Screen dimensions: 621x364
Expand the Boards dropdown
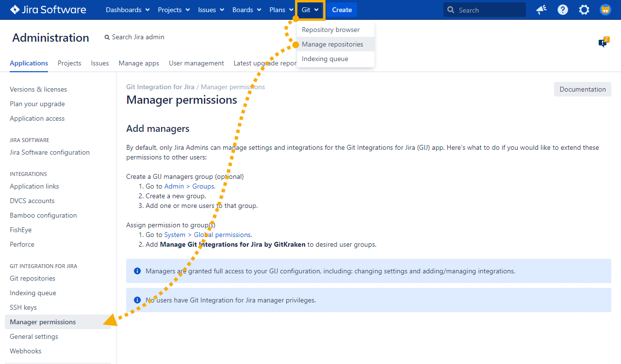click(246, 10)
